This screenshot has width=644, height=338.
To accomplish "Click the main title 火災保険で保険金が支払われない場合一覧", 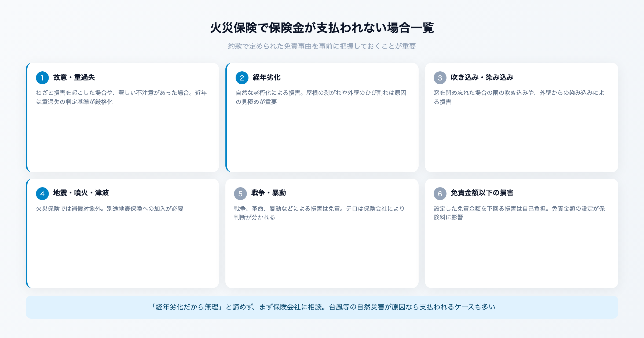I will pyautogui.click(x=322, y=28).
